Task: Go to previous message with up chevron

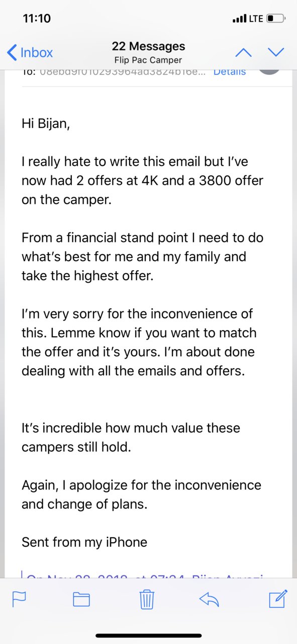Action: (x=243, y=52)
